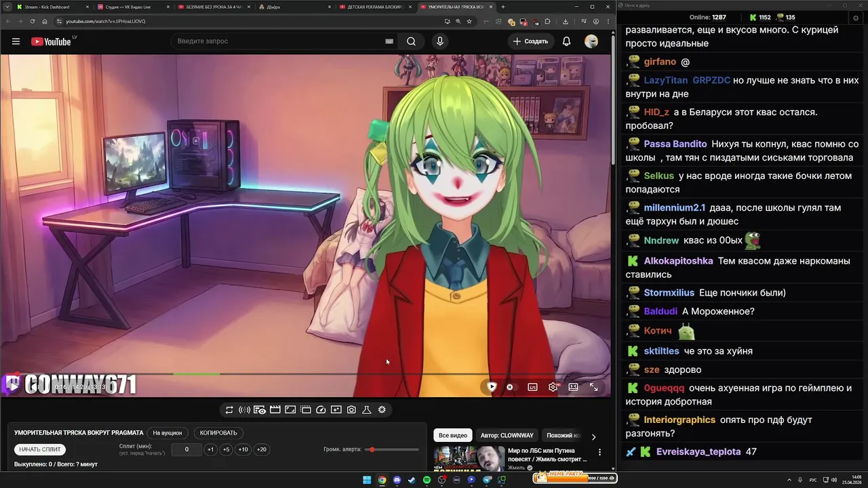Open the YouTube hamburger guide menu
This screenshot has width=868, height=488.
click(x=16, y=41)
